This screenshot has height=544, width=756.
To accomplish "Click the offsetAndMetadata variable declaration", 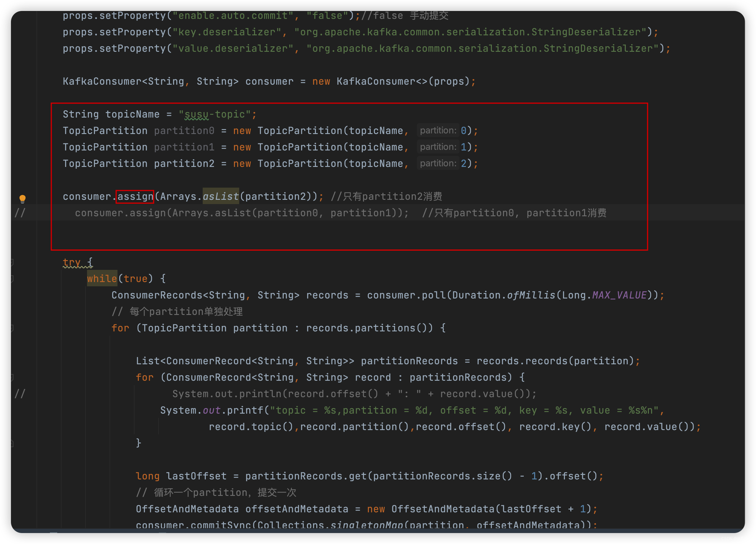I will pos(297,509).
